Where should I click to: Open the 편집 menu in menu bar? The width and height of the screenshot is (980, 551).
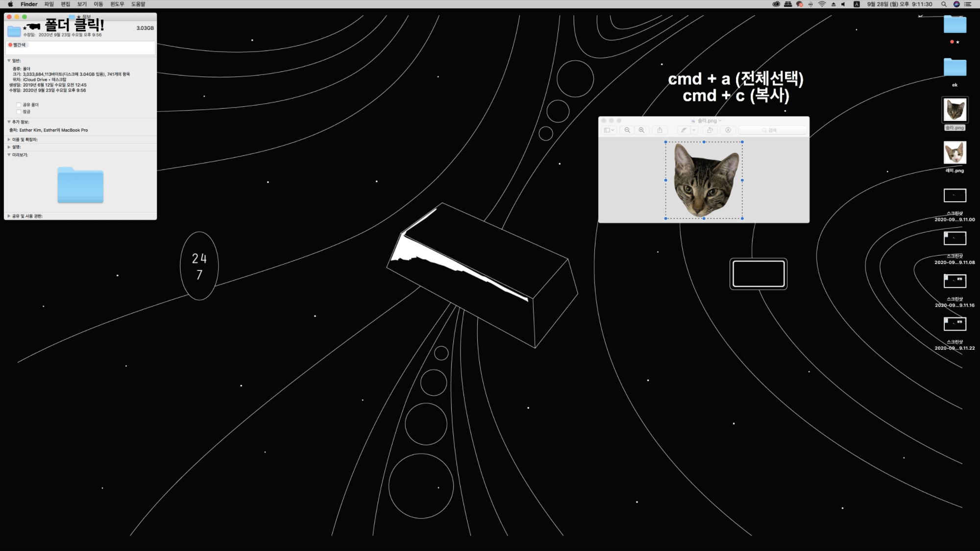[x=65, y=4]
